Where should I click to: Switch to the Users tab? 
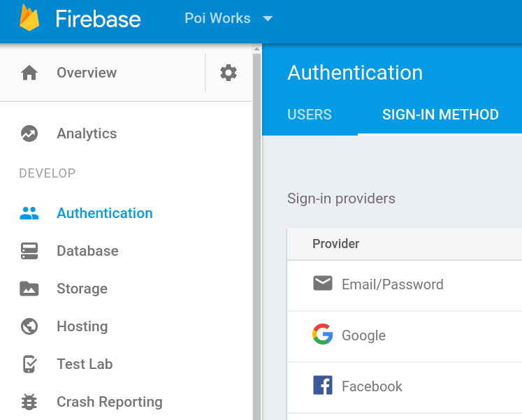pyautogui.click(x=310, y=115)
